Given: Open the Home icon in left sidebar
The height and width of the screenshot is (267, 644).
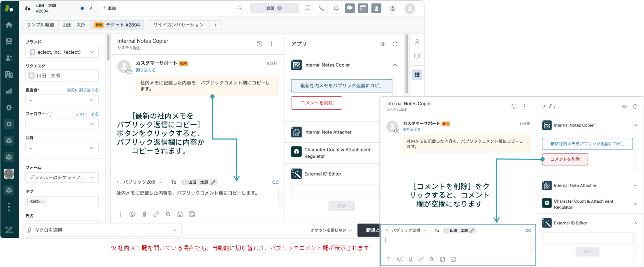Looking at the screenshot, I should pyautogui.click(x=9, y=25).
